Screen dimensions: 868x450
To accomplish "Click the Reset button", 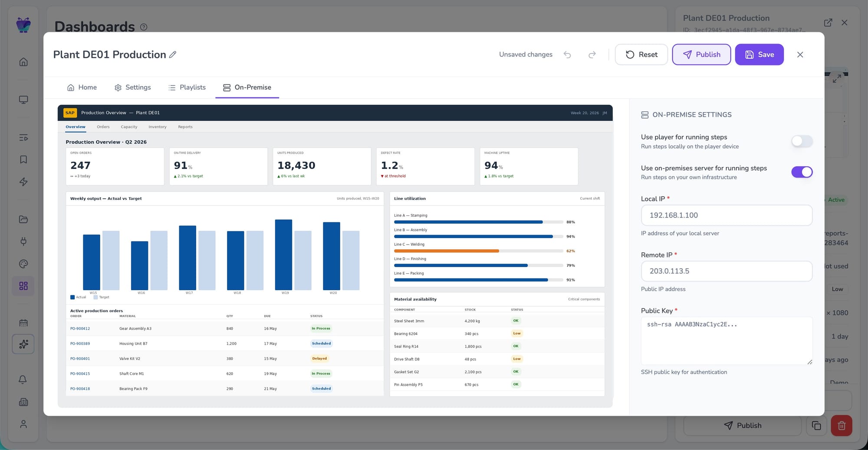I will (x=641, y=54).
